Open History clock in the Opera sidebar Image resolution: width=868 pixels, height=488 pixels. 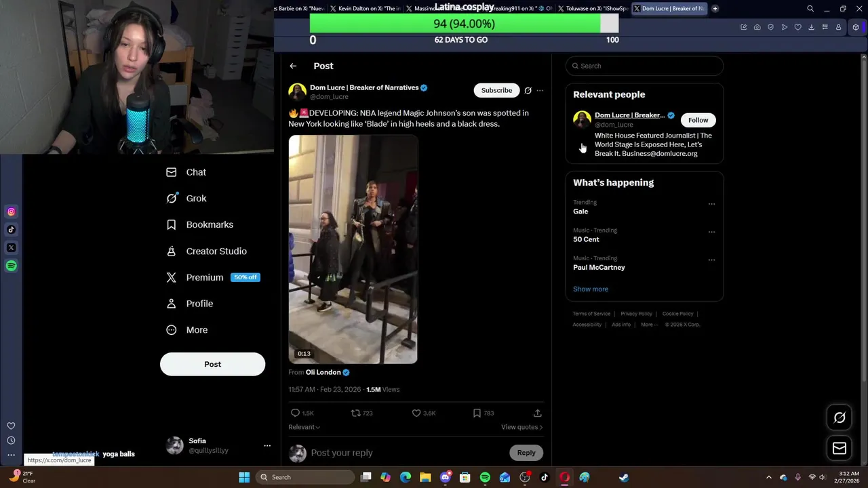pyautogui.click(x=11, y=441)
